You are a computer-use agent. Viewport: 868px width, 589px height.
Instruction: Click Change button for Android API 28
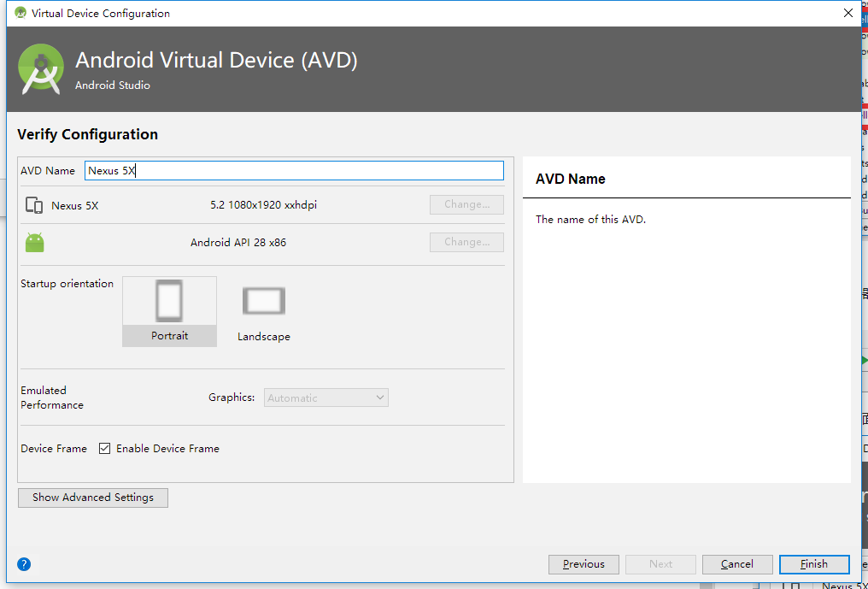tap(466, 242)
